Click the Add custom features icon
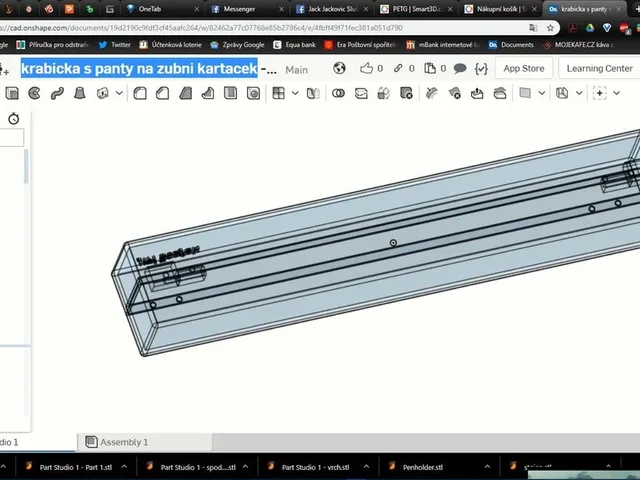The height and width of the screenshot is (480, 640). click(x=600, y=93)
